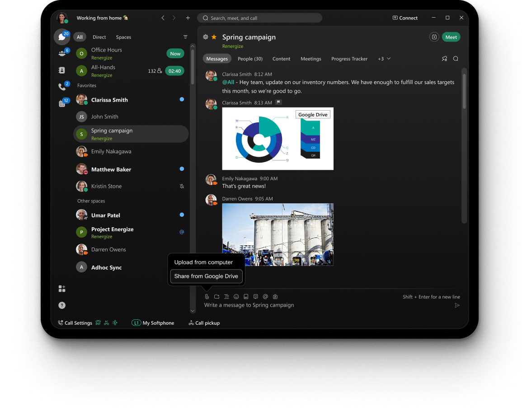Click the attachment paperclip icon
522x420 pixels.
[x=207, y=297]
